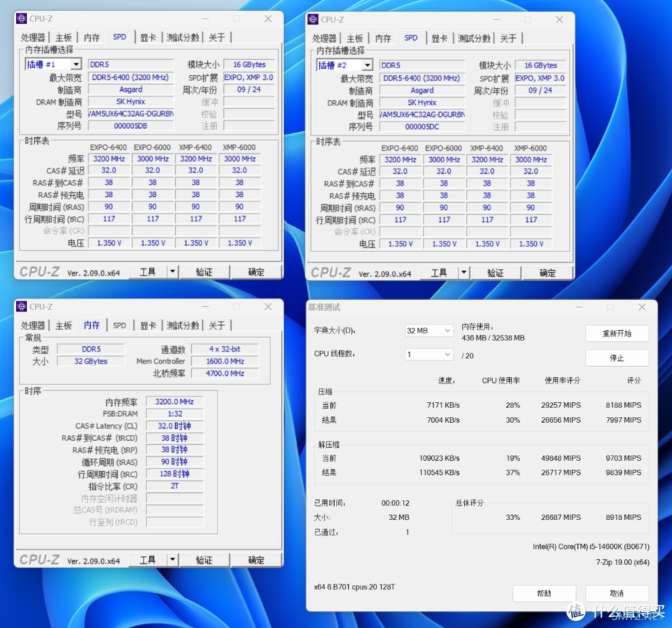Click the 总体评分 8918 MIPS score
Image resolution: width=672 pixels, height=628 pixels.
coord(623,517)
